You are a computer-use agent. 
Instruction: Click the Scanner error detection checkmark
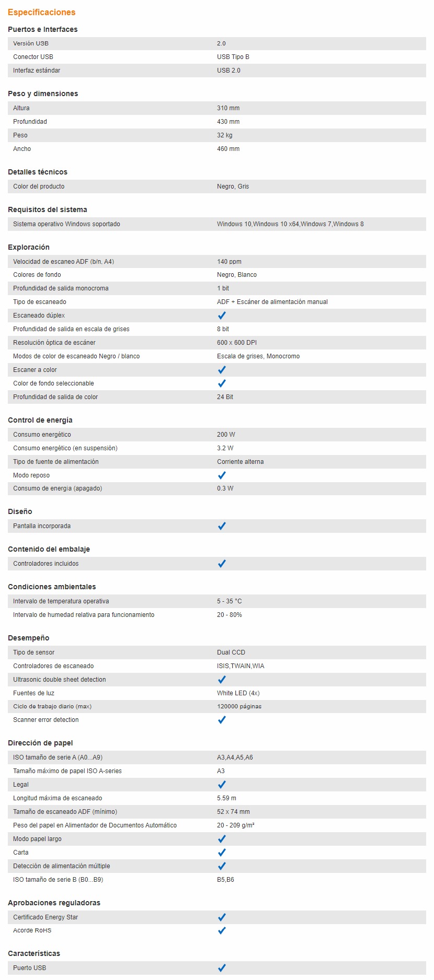click(222, 720)
